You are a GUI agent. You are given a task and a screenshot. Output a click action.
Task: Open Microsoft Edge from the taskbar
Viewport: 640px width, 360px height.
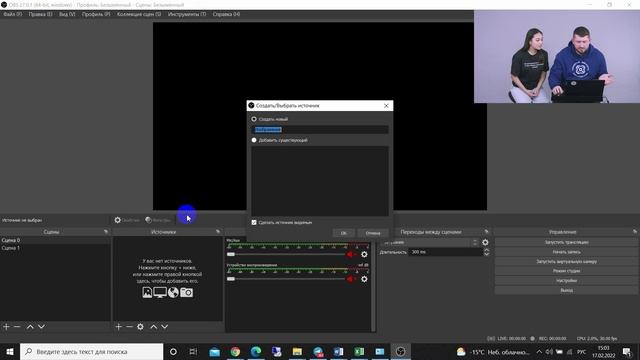click(256, 351)
